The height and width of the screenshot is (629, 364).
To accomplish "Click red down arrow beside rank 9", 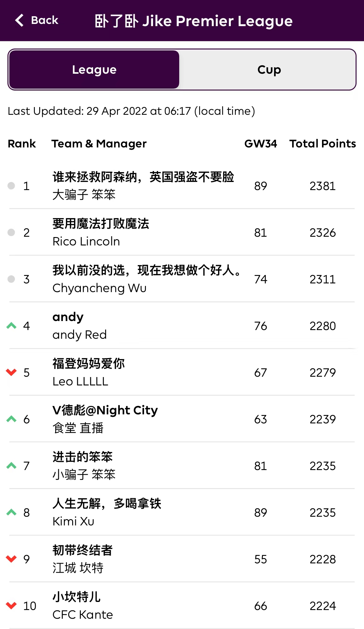I will point(12,559).
